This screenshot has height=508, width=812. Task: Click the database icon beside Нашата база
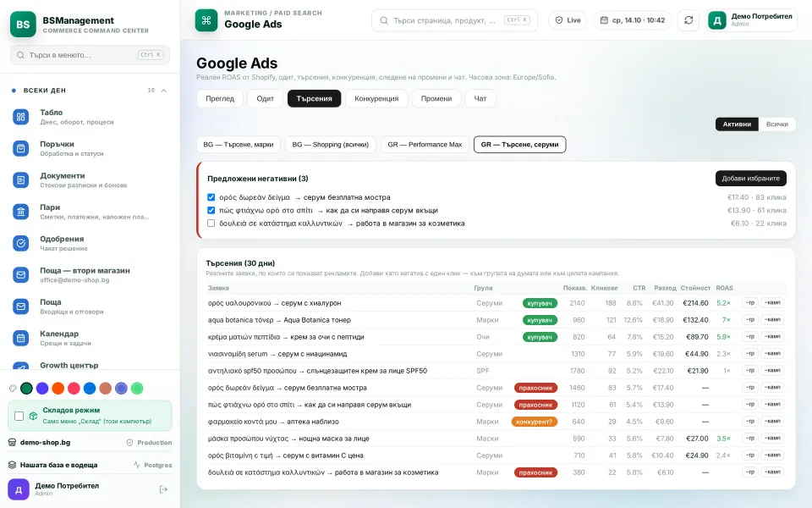click(x=12, y=465)
